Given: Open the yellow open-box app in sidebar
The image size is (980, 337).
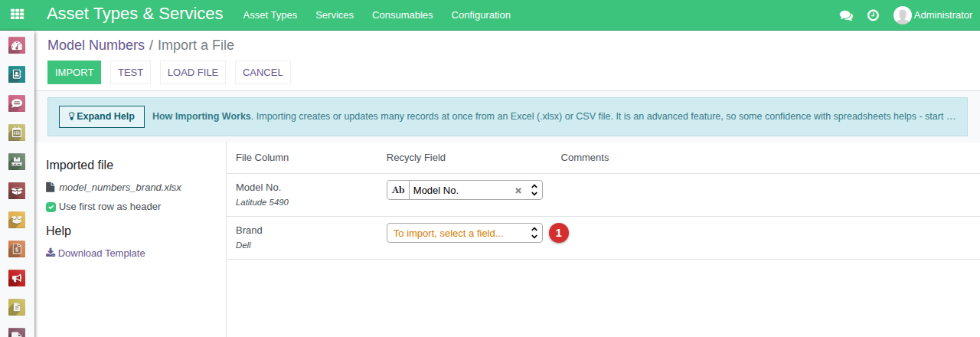Looking at the screenshot, I should pyautogui.click(x=17, y=220).
